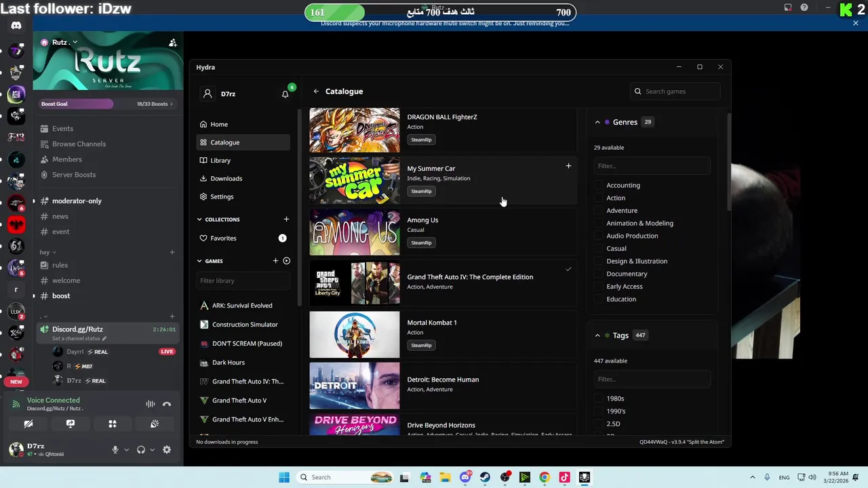
Task: Check the 1980s tag
Action: click(x=599, y=399)
